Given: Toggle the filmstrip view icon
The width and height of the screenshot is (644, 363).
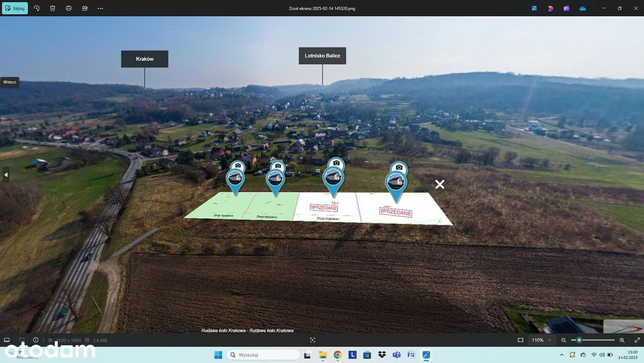Looking at the screenshot, I should tap(6, 340).
